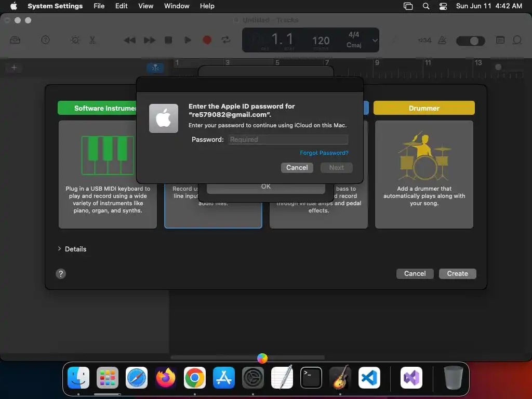The width and height of the screenshot is (532, 399).
Task: Open the Edit menu
Action: pyautogui.click(x=121, y=6)
